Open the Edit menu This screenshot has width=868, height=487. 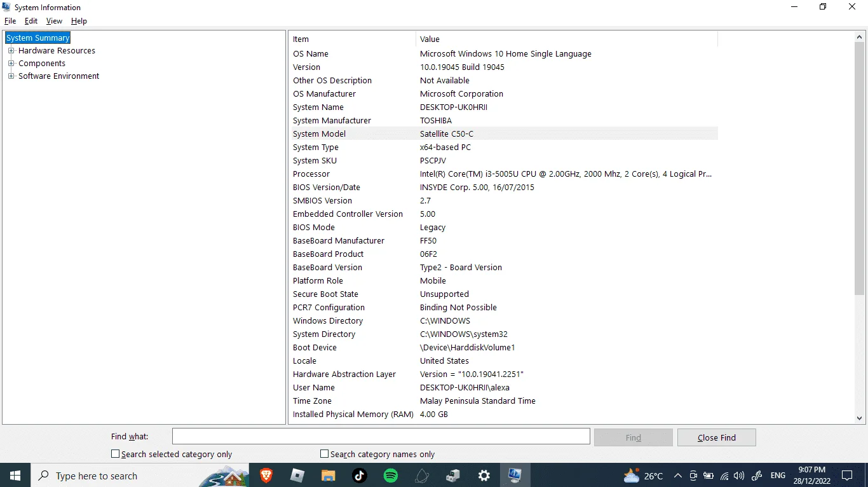pyautogui.click(x=31, y=21)
